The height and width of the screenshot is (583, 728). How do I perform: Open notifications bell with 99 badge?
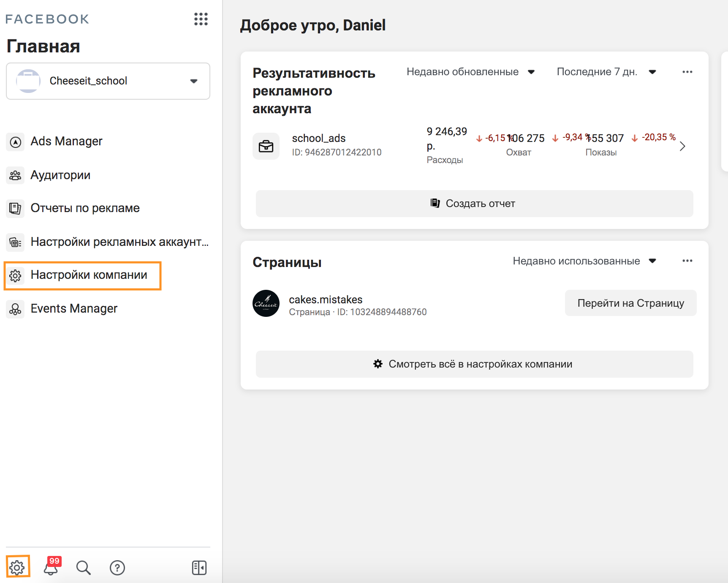click(x=52, y=567)
